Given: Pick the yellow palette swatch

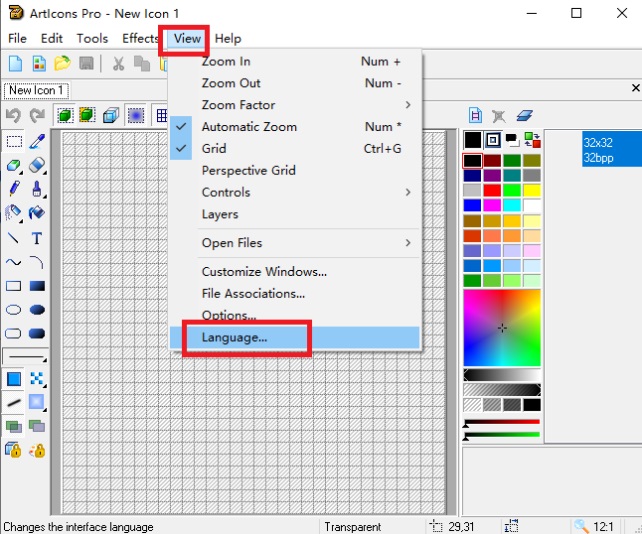Looking at the screenshot, I should point(532,190).
